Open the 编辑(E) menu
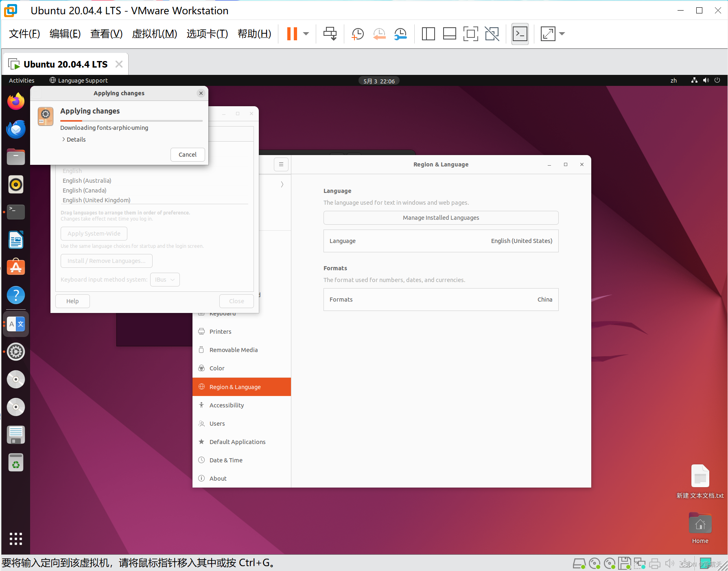The height and width of the screenshot is (571, 728). 65,34
